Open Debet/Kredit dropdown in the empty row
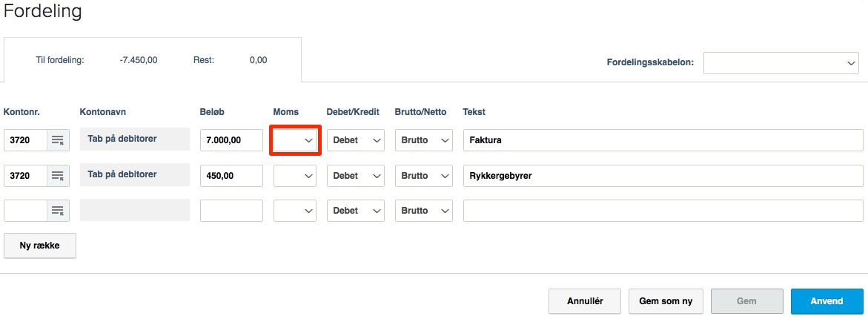 (x=356, y=211)
